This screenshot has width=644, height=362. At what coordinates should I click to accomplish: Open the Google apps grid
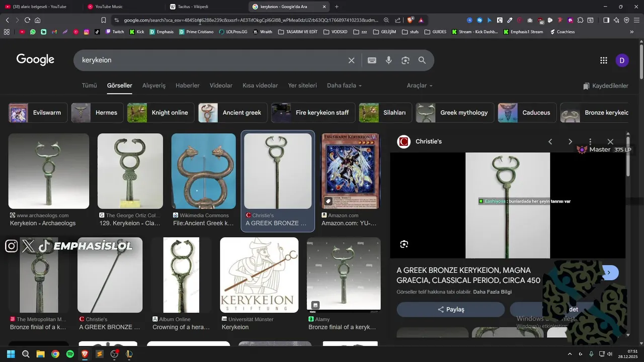[604, 60]
